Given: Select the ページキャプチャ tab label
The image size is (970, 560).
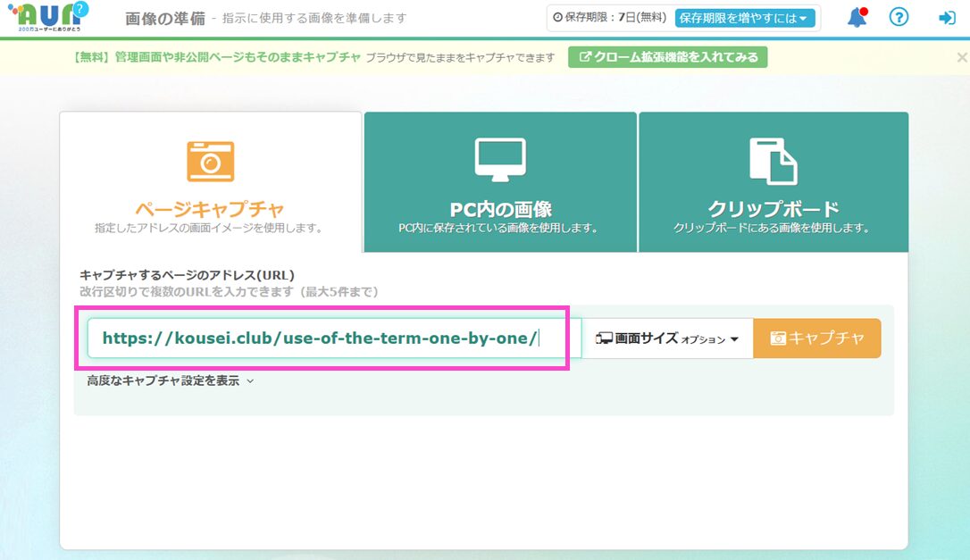Looking at the screenshot, I should coord(209,210).
